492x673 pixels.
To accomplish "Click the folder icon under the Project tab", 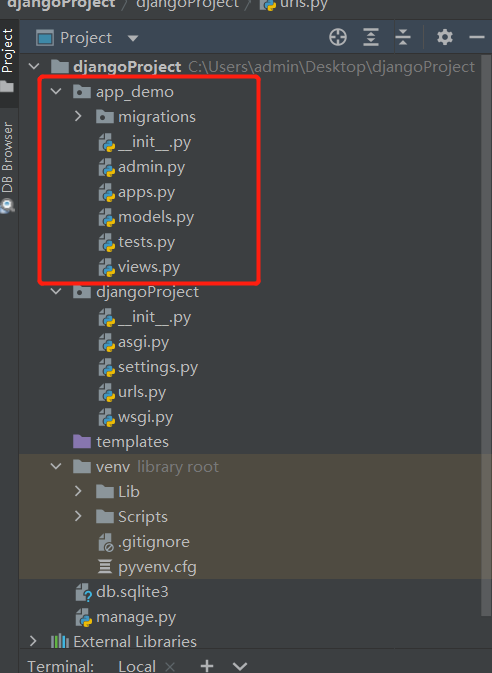I will pos(7,87).
